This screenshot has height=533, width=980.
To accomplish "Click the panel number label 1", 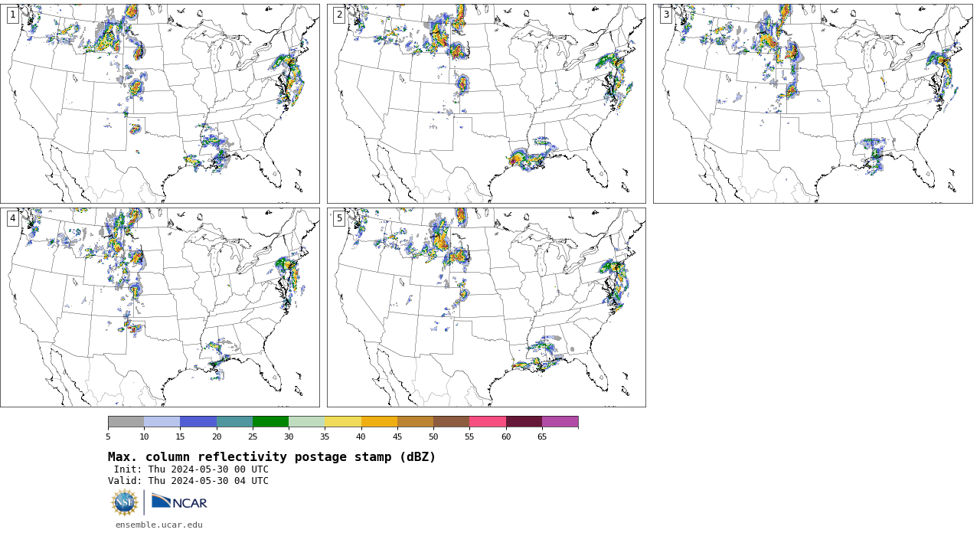I will [13, 15].
